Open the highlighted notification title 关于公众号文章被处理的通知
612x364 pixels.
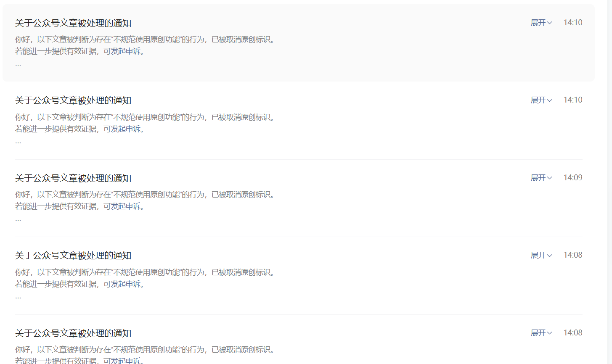click(x=73, y=23)
